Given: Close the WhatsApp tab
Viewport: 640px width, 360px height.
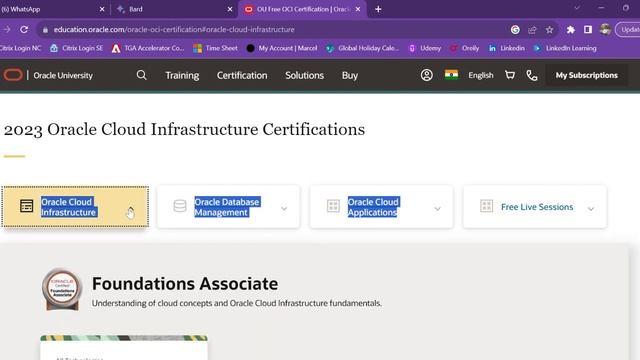Looking at the screenshot, I should [102, 9].
